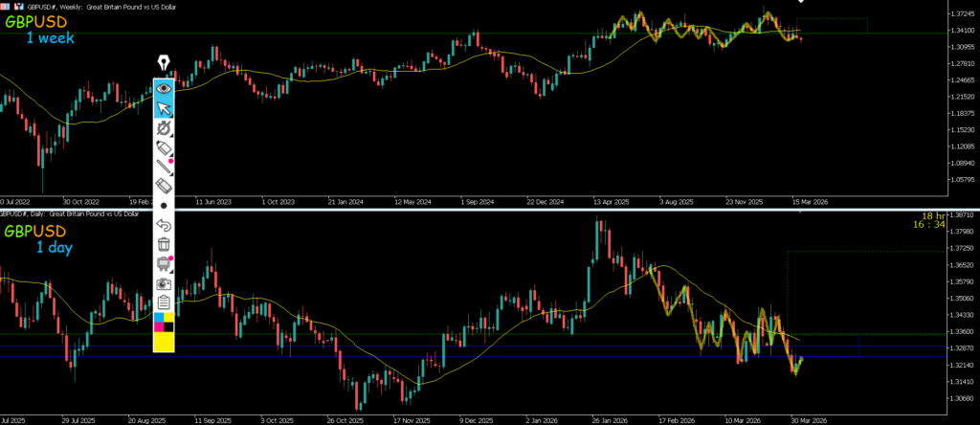Select the pencil drawing tool
Image resolution: width=980 pixels, height=425 pixels.
164,168
